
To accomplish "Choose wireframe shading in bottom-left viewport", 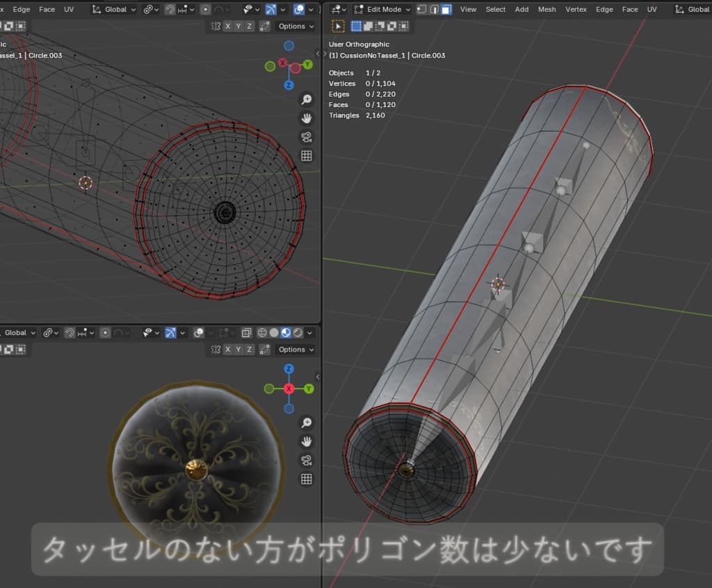I will 262,333.
